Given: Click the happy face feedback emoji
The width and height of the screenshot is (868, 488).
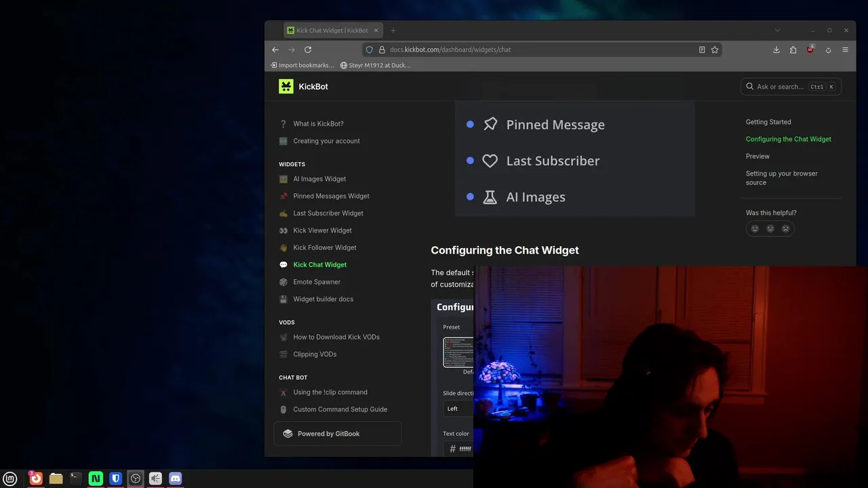Looking at the screenshot, I should tap(755, 228).
